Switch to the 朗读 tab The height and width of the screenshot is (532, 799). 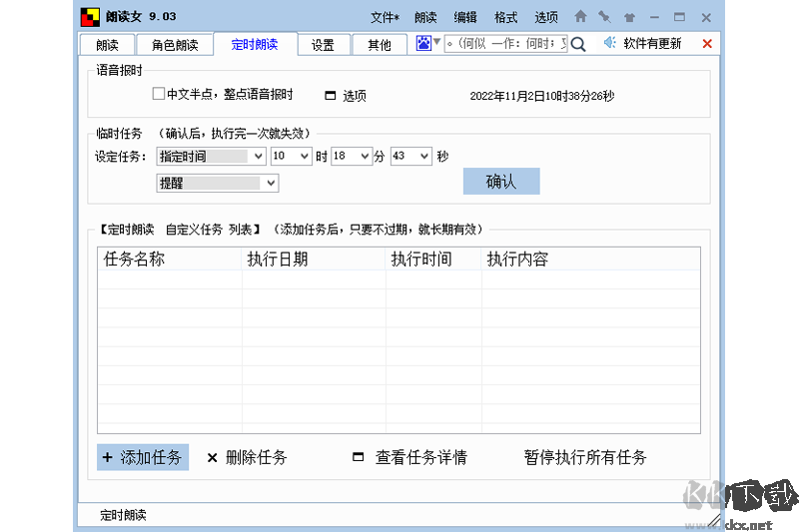(107, 45)
